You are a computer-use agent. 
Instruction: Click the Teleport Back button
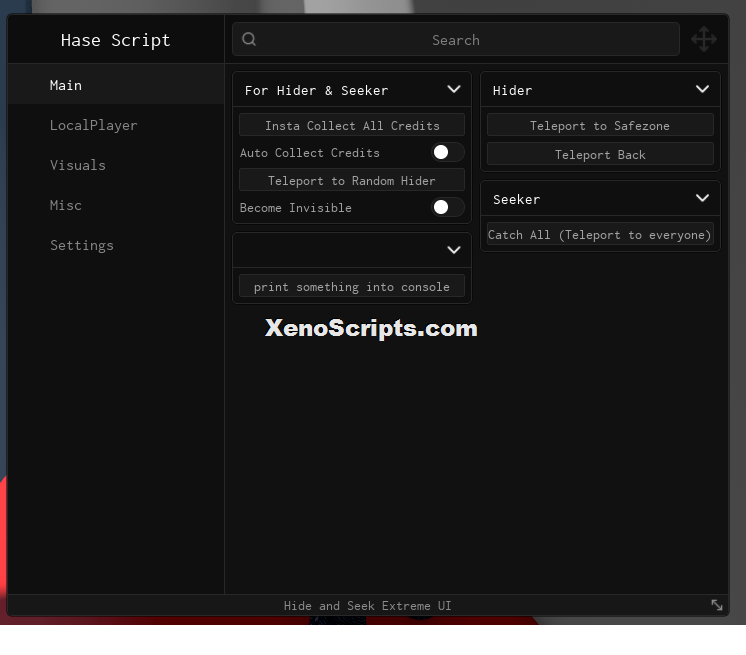pos(600,154)
